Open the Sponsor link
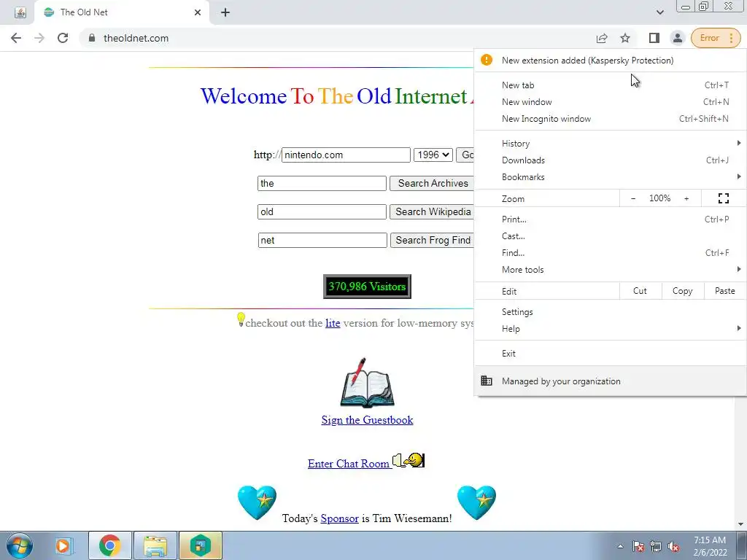This screenshot has width=747, height=560. [x=340, y=518]
